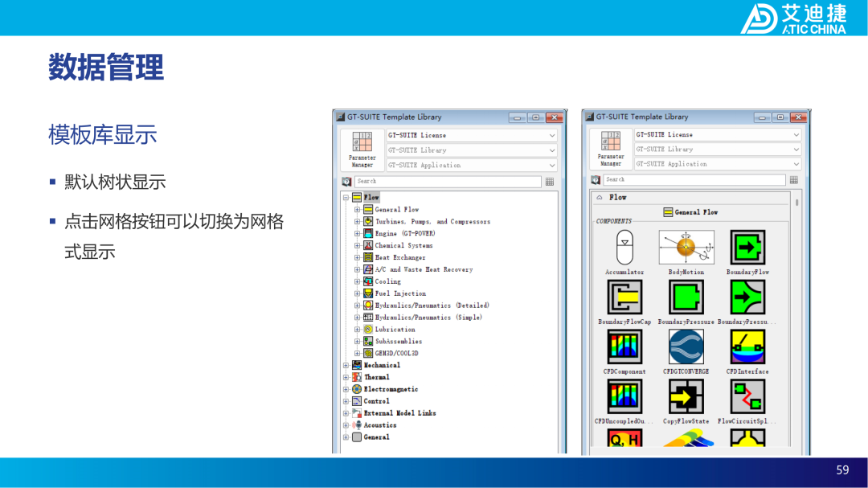Select the SubAssemblies tree row
868x488 pixels.
click(392, 341)
